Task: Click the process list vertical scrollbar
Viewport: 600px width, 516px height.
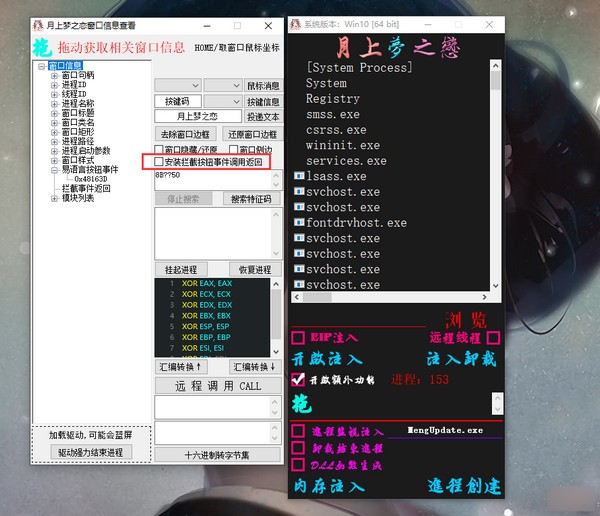Action: (496, 180)
